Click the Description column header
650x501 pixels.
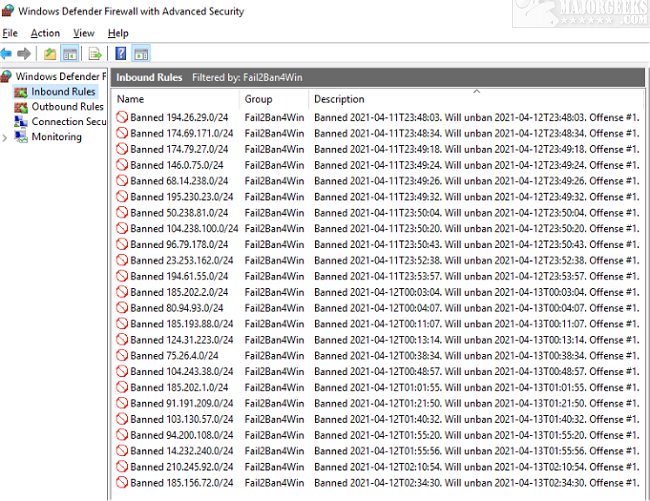339,99
